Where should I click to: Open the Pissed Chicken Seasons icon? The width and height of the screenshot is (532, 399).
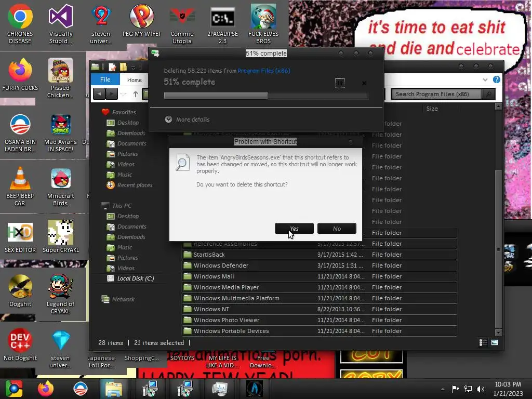pos(60,78)
